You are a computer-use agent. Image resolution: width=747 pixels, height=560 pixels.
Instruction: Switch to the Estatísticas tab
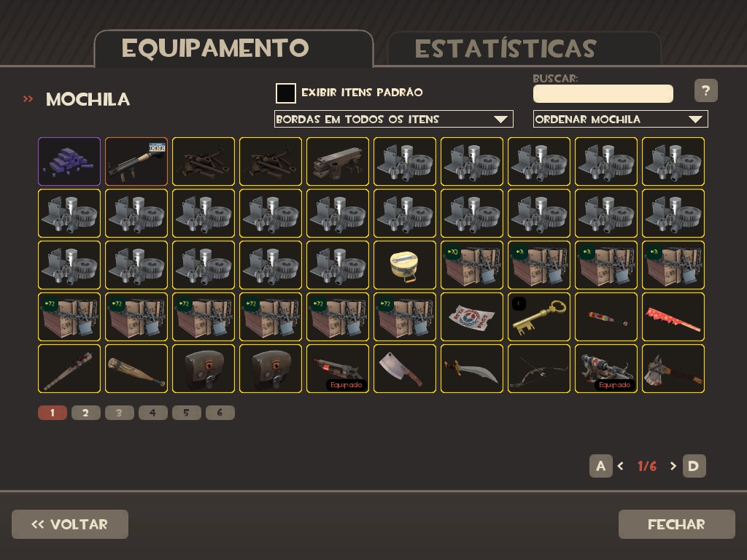coord(524,49)
